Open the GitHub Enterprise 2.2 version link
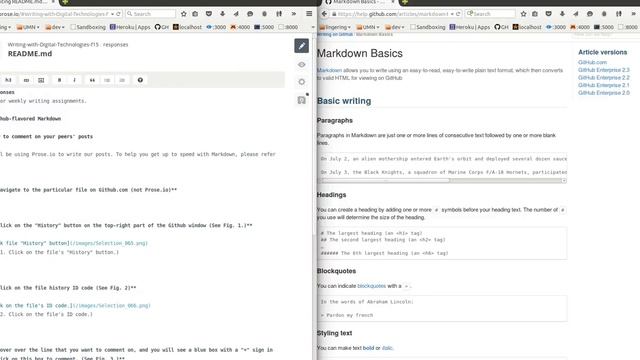This screenshot has height=360, width=640. coord(604,78)
